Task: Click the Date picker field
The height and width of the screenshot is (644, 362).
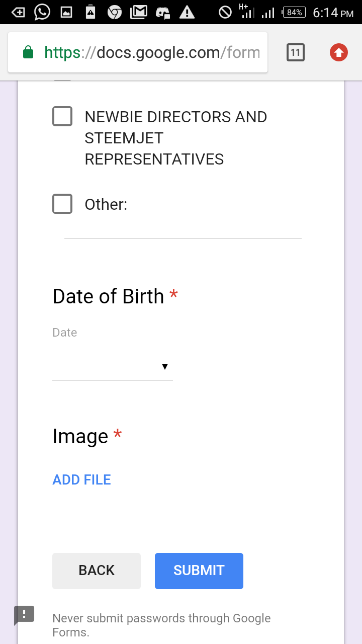Action: click(x=106, y=367)
